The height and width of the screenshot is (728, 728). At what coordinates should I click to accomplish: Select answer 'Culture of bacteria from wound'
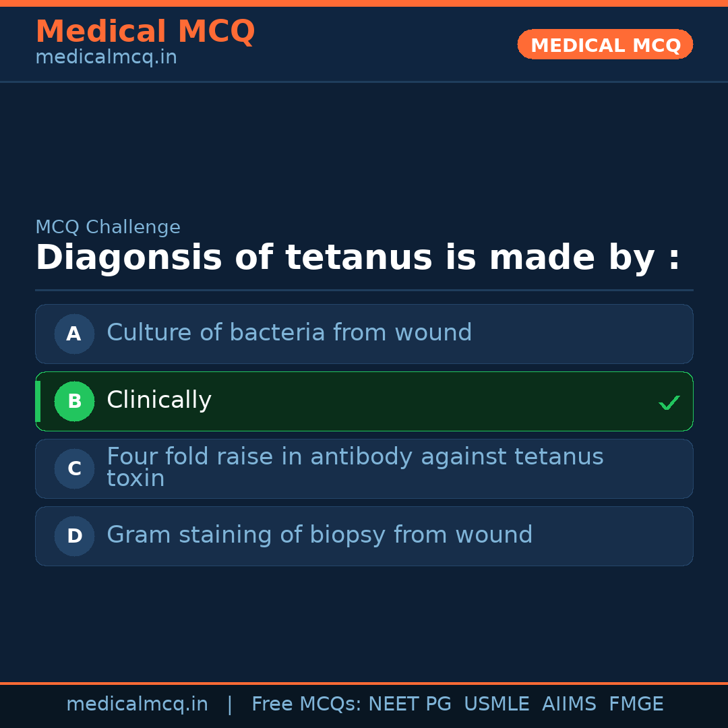(289, 333)
